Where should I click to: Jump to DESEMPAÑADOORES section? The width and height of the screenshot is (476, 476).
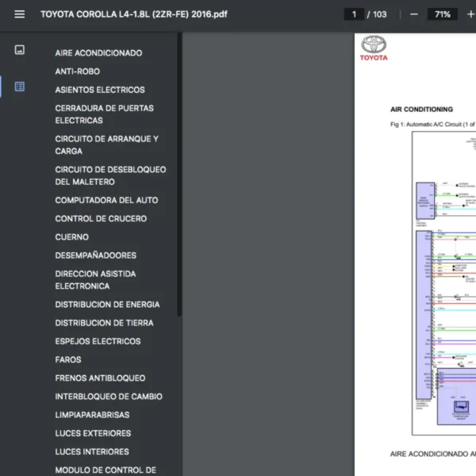(x=96, y=255)
